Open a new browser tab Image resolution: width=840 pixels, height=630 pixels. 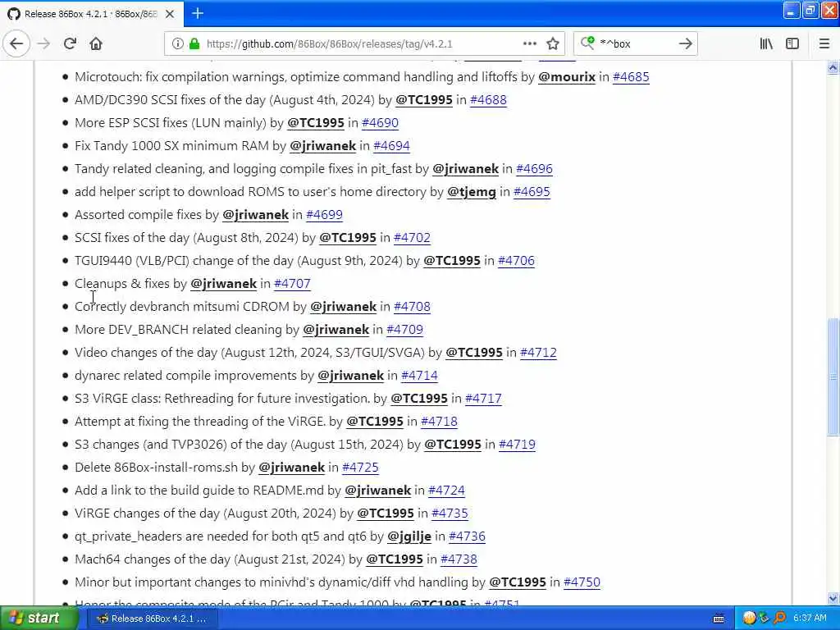tap(197, 13)
